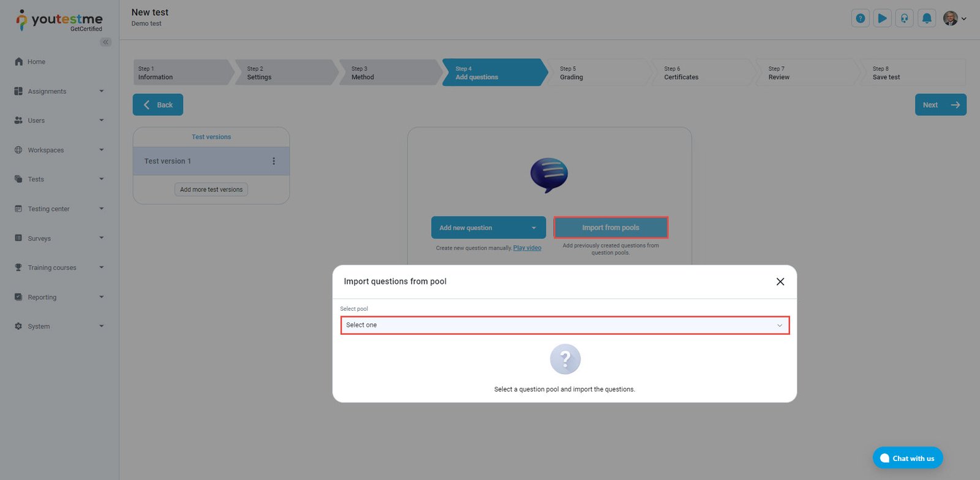Click the Reporting sidebar icon
980x480 pixels.
18,297
